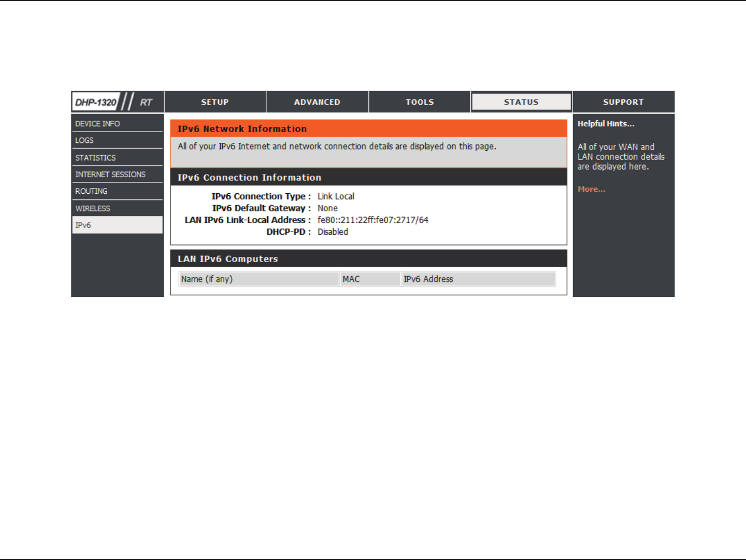The height and width of the screenshot is (560, 746).
Task: Select IPv6 in the sidebar
Action: [x=117, y=225]
